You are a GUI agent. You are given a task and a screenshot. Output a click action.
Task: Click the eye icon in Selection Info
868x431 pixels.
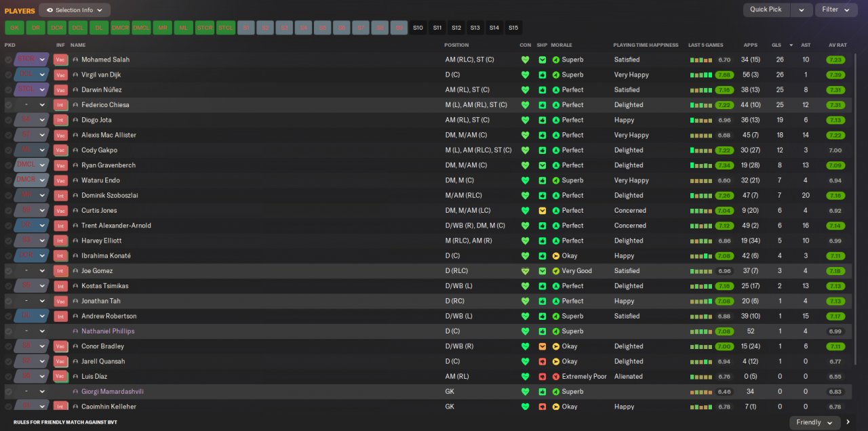tap(50, 10)
